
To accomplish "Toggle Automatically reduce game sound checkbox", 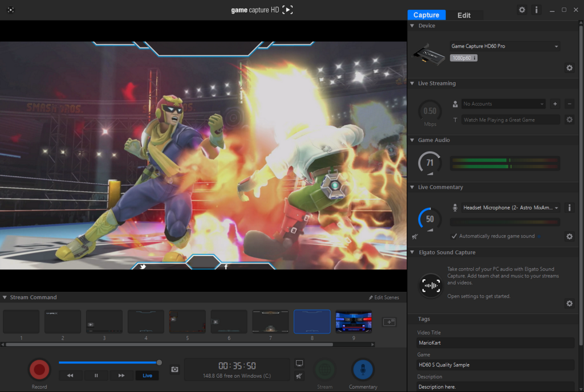I will (x=454, y=236).
